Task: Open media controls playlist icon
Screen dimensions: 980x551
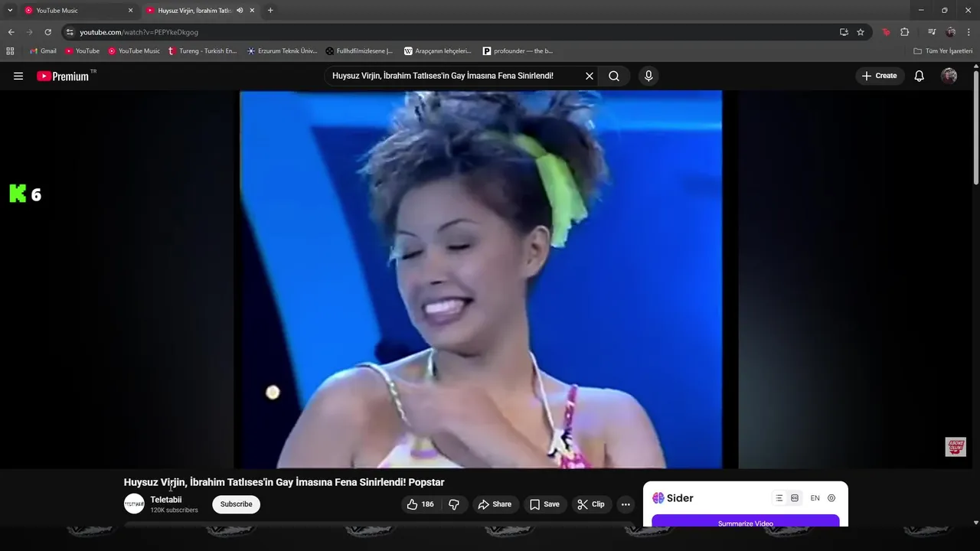Action: [932, 32]
